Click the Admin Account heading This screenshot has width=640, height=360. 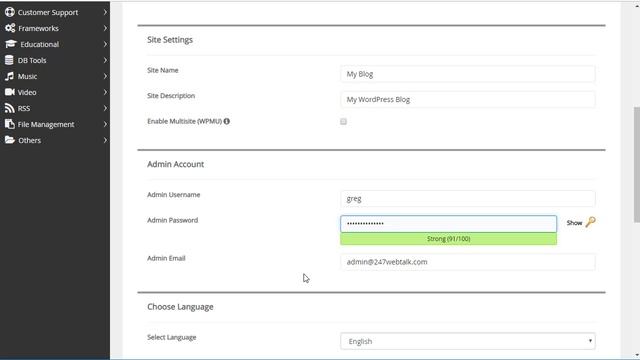[x=176, y=164]
